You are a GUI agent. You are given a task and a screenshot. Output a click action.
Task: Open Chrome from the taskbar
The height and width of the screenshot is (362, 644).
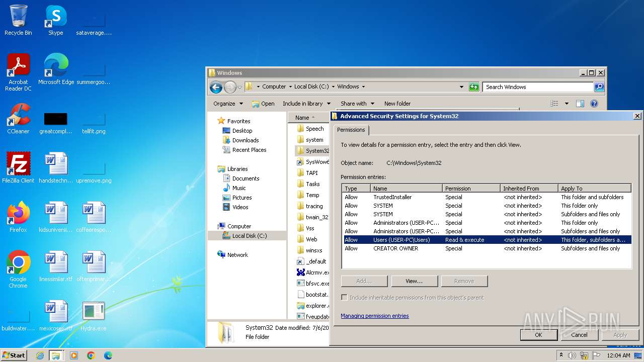[x=91, y=355]
